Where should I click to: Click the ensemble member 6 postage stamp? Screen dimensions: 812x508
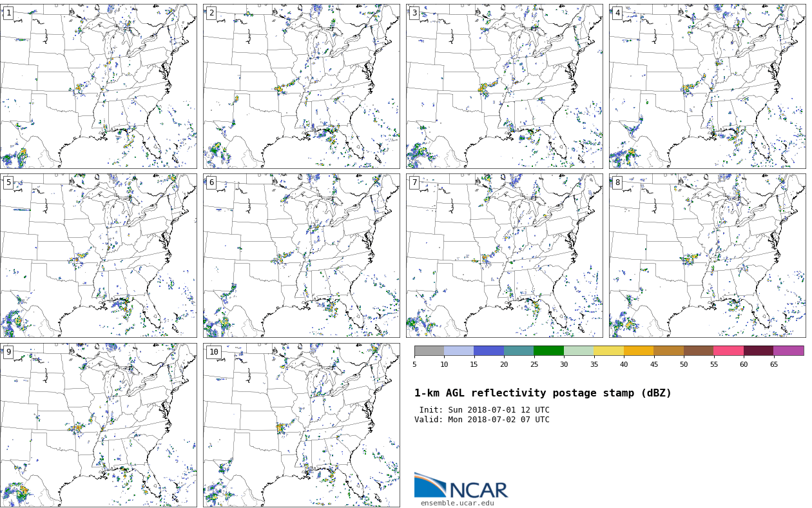click(301, 255)
